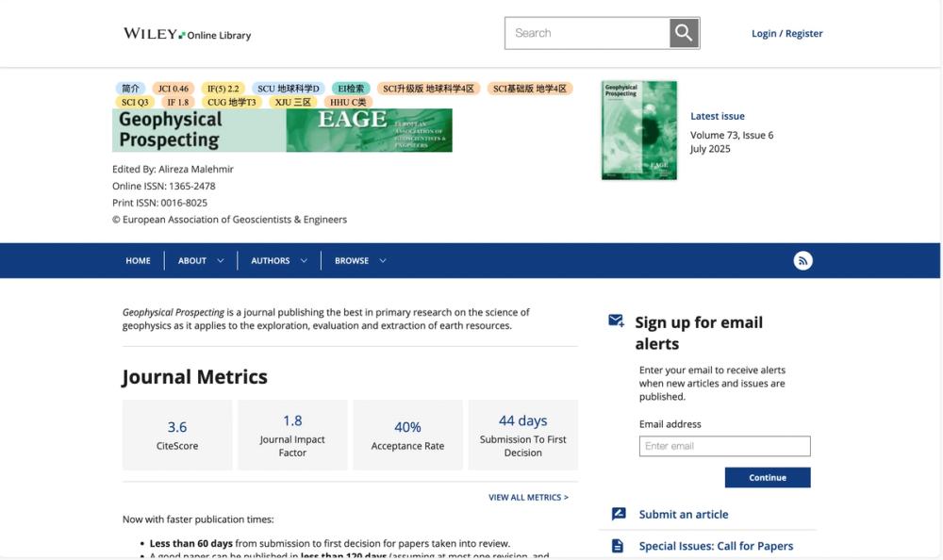Click the 40% Acceptance Rate card

[x=407, y=435]
